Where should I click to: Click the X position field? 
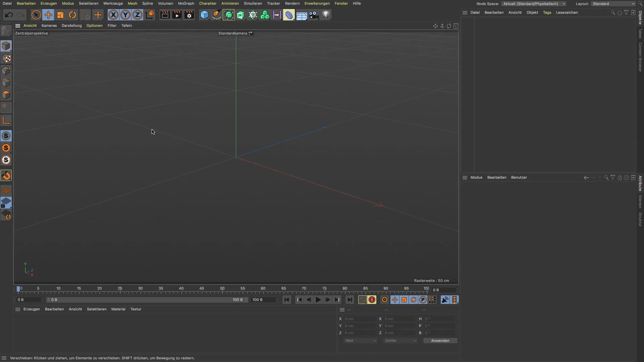(x=361, y=319)
